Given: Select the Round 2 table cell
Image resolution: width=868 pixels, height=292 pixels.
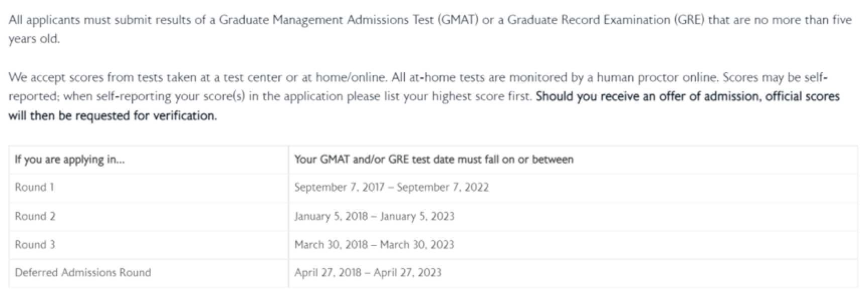Looking at the screenshot, I should [149, 217].
